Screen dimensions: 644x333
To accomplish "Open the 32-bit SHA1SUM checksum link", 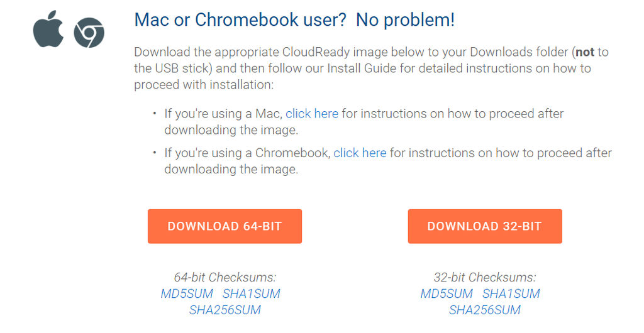I will (x=511, y=293).
